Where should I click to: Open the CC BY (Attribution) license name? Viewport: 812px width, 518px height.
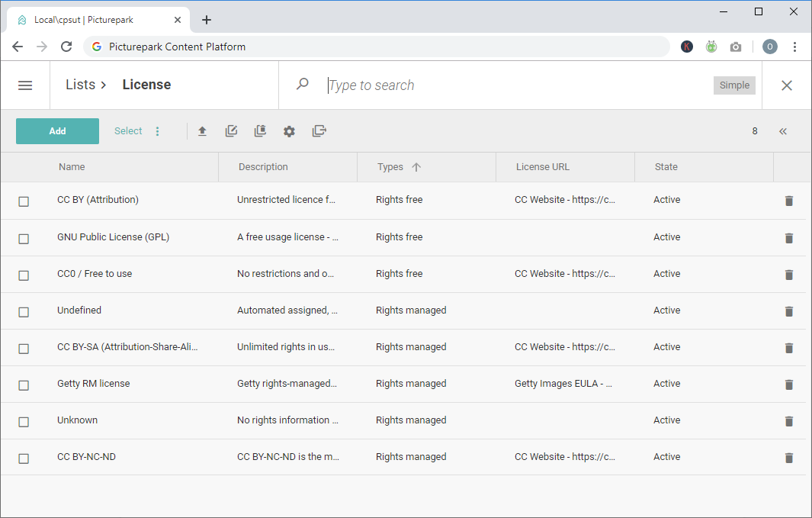[98, 199]
